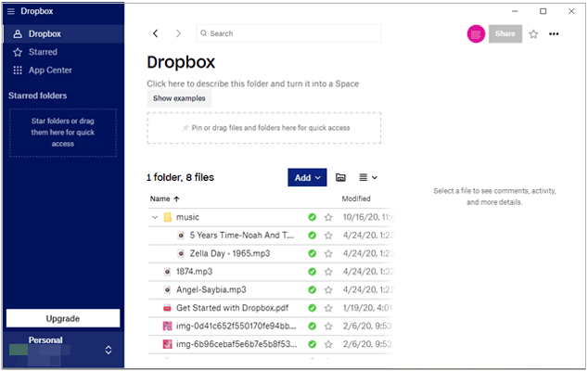The image size is (588, 371).
Task: Toggle star for Get Started with Dropbox.pdf
Action: point(328,308)
